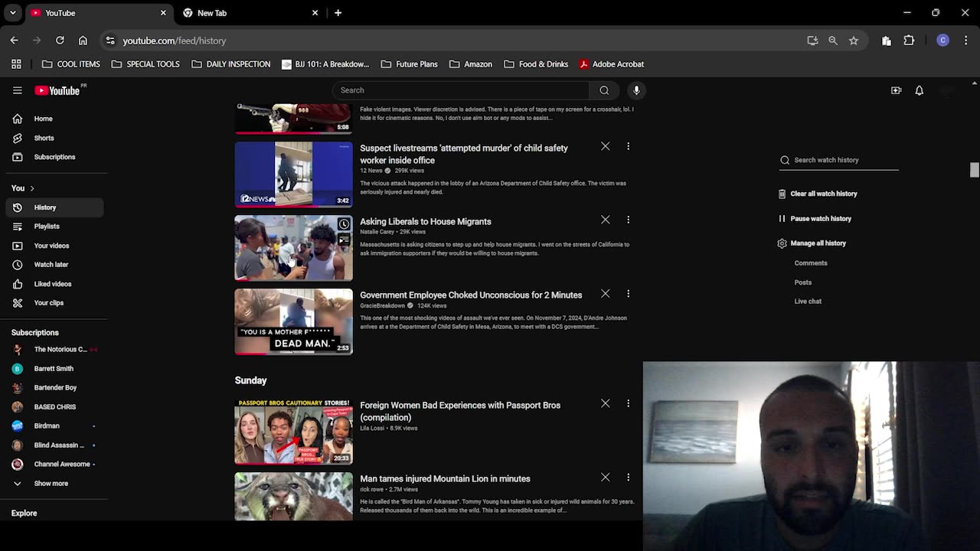Open more options for 'Man tames injured Mountain Lion'

click(628, 477)
